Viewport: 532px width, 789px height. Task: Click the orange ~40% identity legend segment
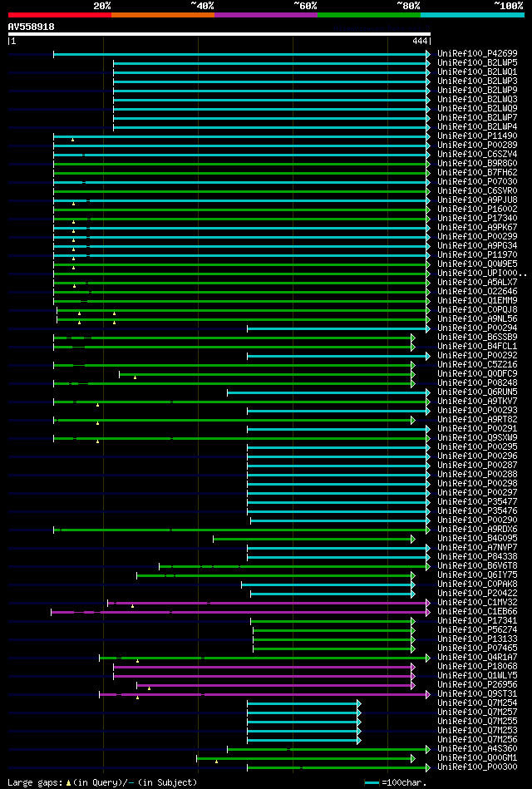(x=163, y=15)
